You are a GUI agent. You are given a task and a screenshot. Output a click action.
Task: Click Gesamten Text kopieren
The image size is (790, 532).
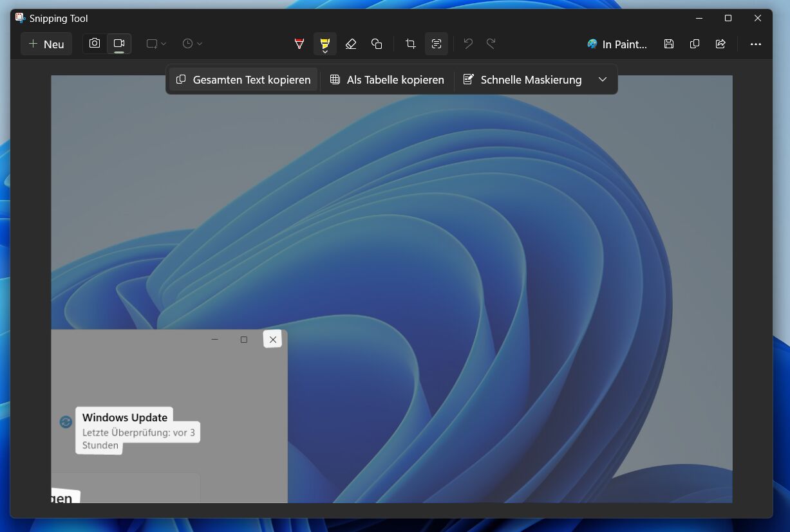[x=243, y=80]
